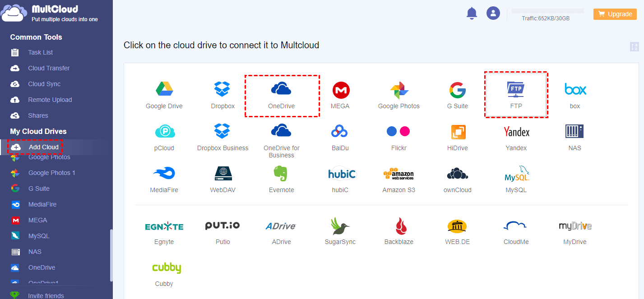Connect ownCloud service

[x=458, y=174]
